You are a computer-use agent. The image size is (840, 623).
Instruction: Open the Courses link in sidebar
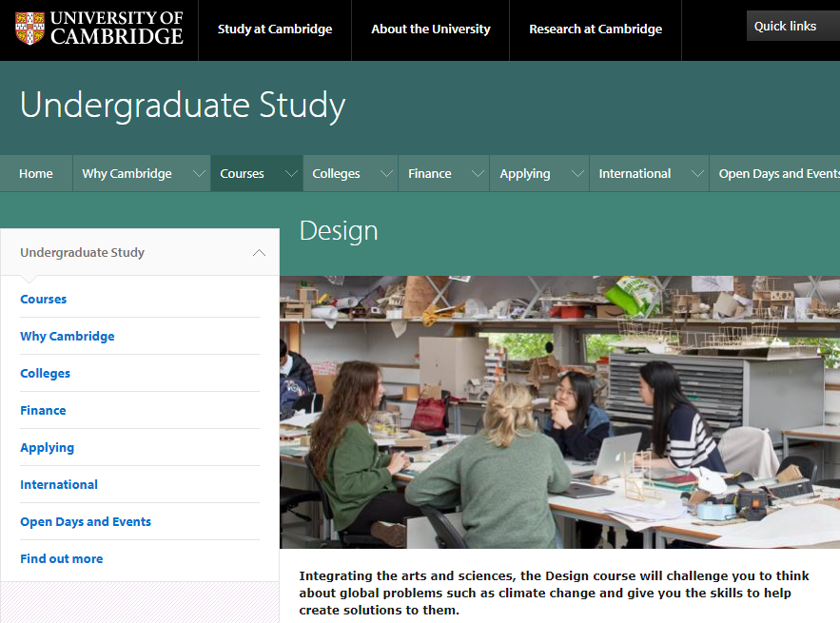pos(44,300)
